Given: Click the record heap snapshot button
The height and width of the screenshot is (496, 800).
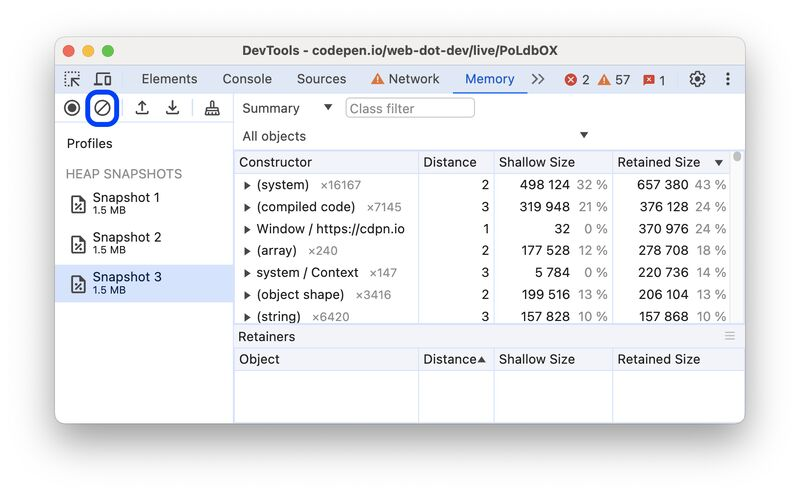Looking at the screenshot, I should [x=72, y=108].
